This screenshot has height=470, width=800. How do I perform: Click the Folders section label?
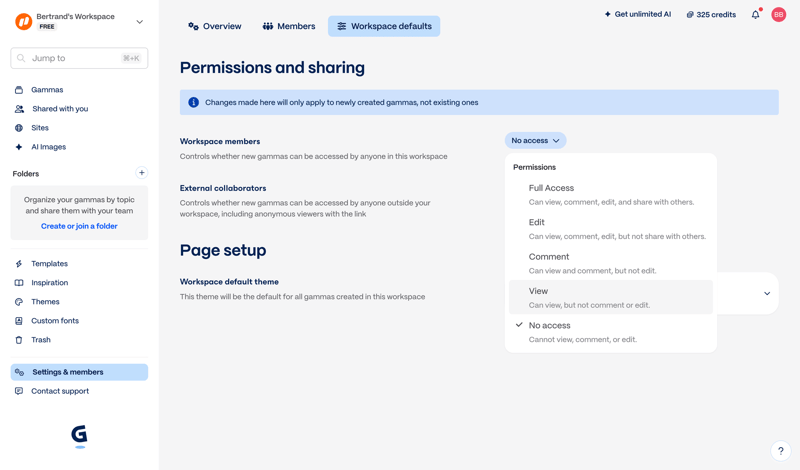click(x=26, y=174)
